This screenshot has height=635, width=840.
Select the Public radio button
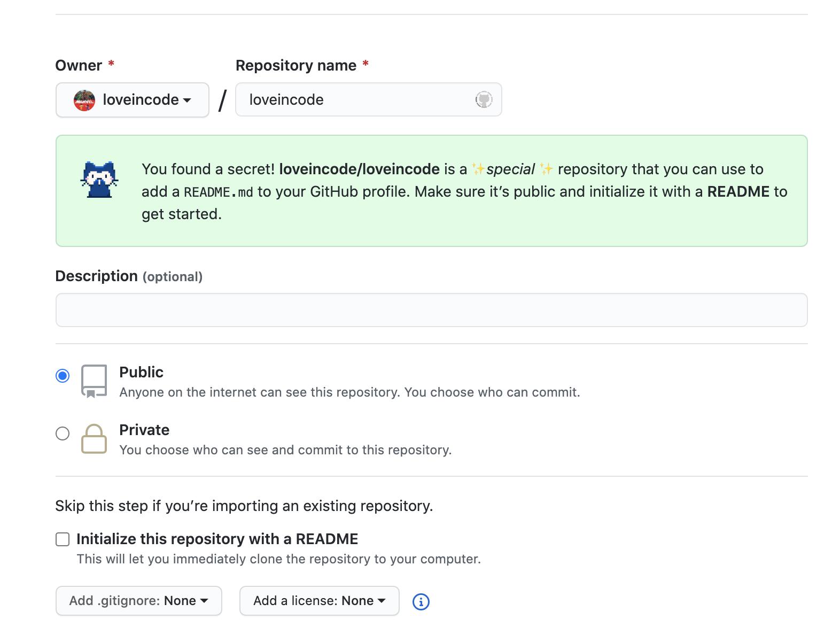coord(63,376)
